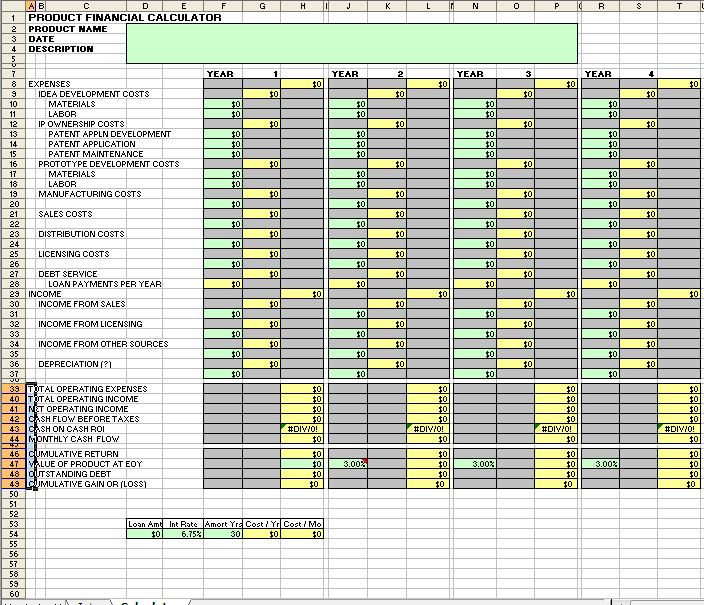The width and height of the screenshot is (704, 605).
Task: Click the OUTSTANDING DEBT label
Action: coord(70,474)
